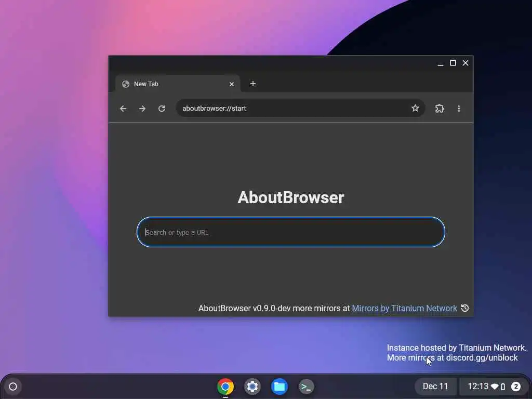The image size is (532, 399).
Task: Open the extensions puzzle icon
Action: tap(440, 108)
